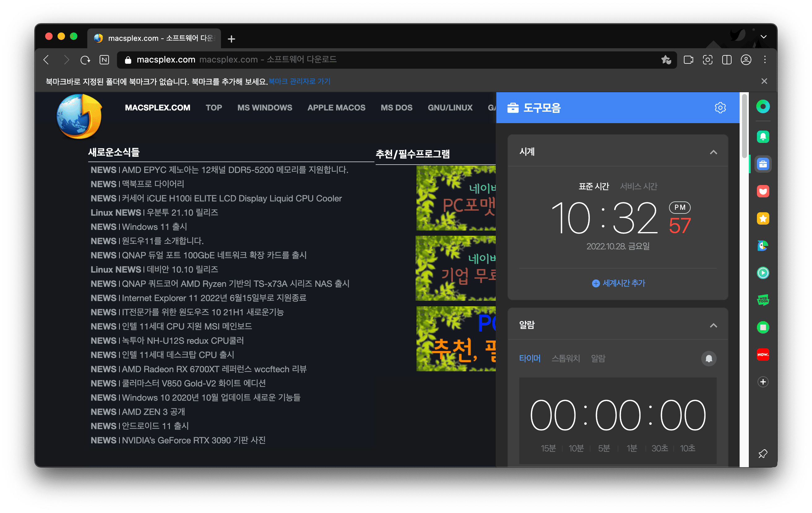The image size is (812, 513).
Task: Open MS WINDOWS nav menu item
Action: tap(265, 108)
